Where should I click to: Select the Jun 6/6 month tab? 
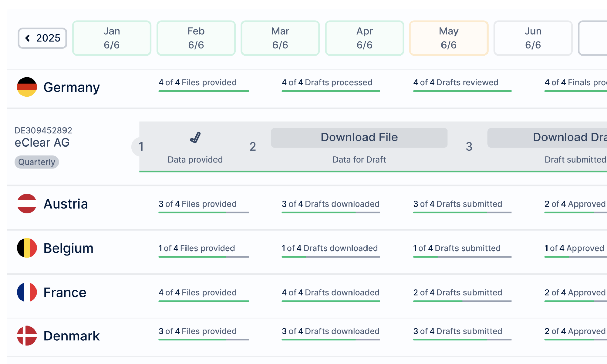pyautogui.click(x=533, y=38)
